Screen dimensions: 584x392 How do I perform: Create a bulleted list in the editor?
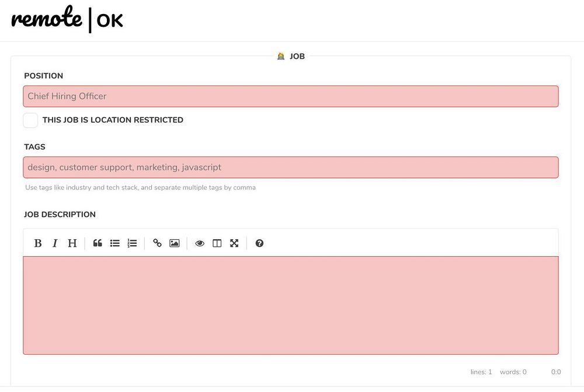(x=114, y=243)
